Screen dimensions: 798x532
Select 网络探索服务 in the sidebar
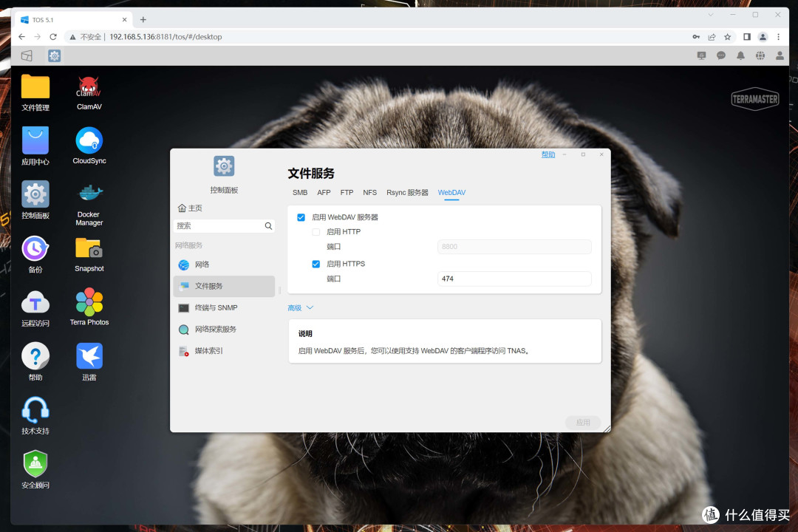pyautogui.click(x=224, y=329)
